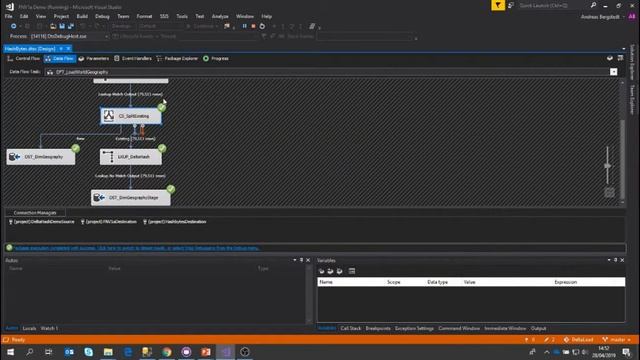The image size is (640, 360).
Task: Click the zoom-to-fit icon below zoom slider
Action: click(609, 193)
